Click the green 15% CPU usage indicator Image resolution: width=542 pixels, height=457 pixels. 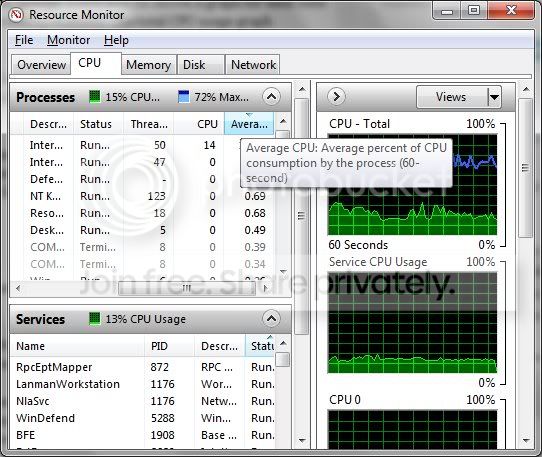pos(94,96)
